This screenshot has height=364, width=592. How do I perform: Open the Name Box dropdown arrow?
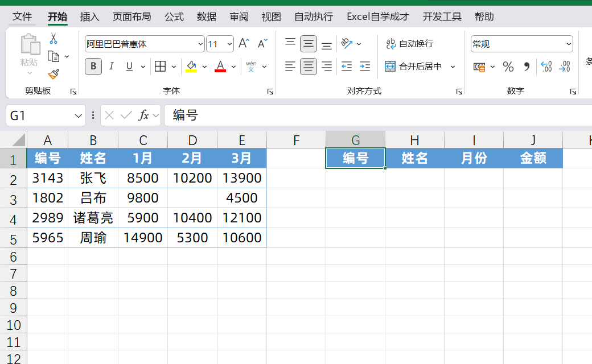(78, 115)
